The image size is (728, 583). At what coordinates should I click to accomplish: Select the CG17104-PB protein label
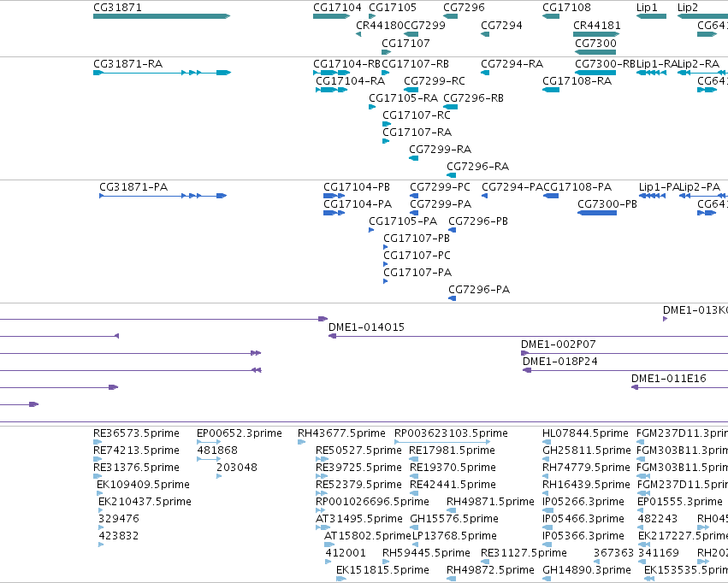357,187
